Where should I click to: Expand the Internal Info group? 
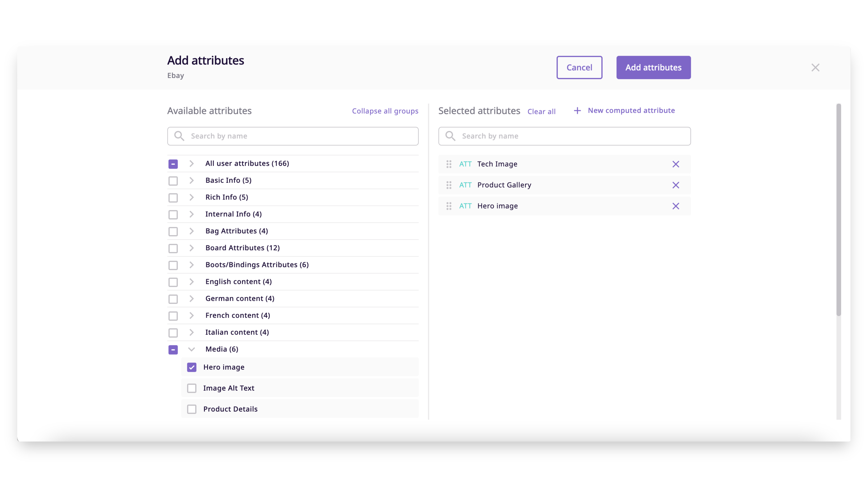point(191,214)
